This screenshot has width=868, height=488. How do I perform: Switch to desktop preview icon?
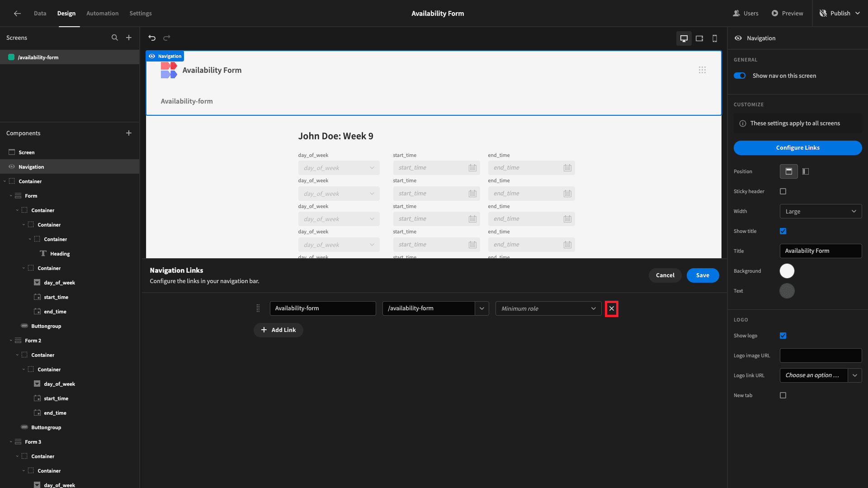(684, 38)
